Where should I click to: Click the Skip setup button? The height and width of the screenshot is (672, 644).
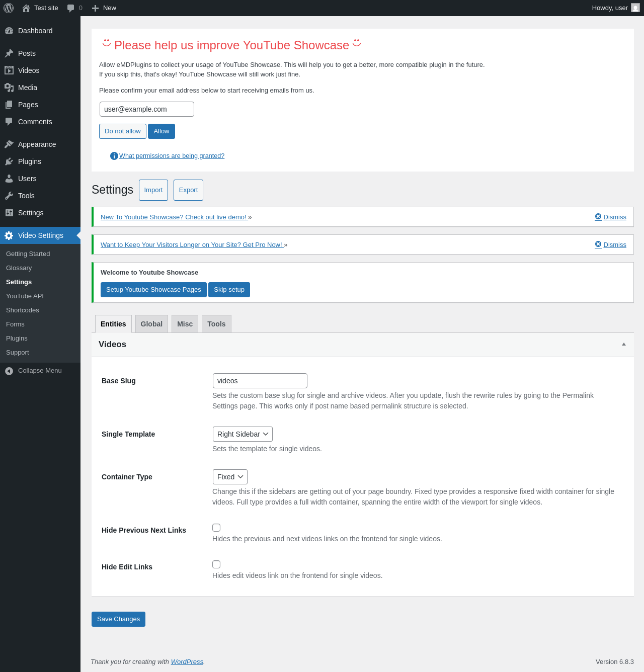(229, 290)
